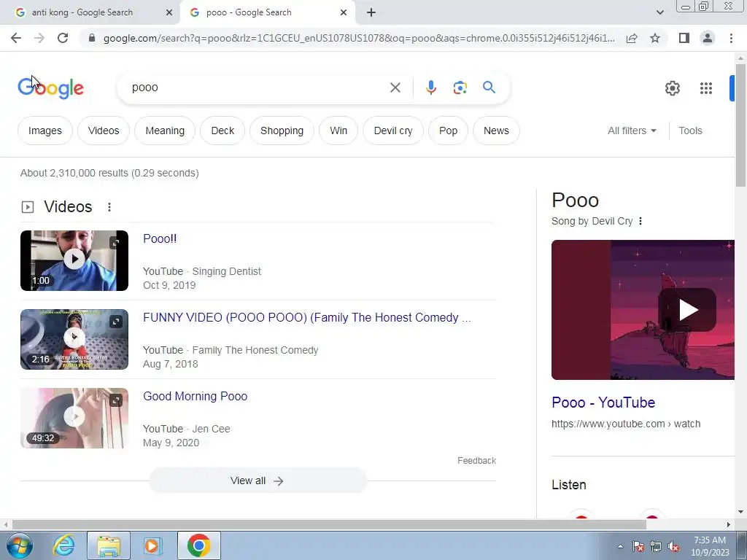Select the Pop filter chip
747x560 pixels.
(x=449, y=131)
